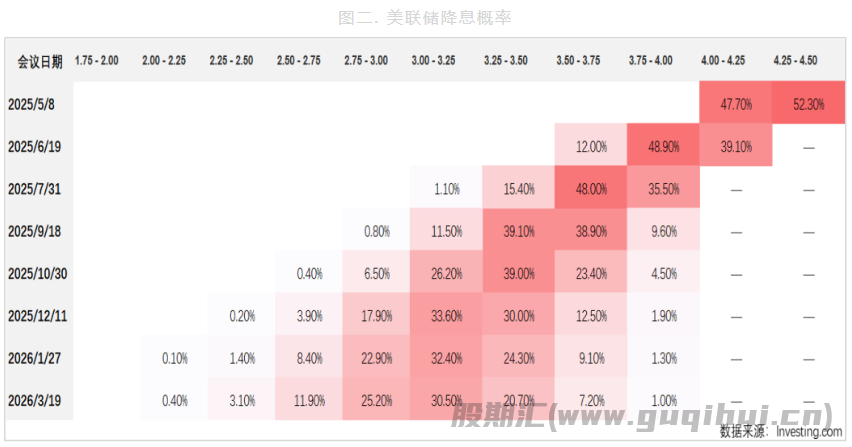Select the 26.20% cell for 2025/10/30
The height and width of the screenshot is (447, 852).
tap(447, 272)
